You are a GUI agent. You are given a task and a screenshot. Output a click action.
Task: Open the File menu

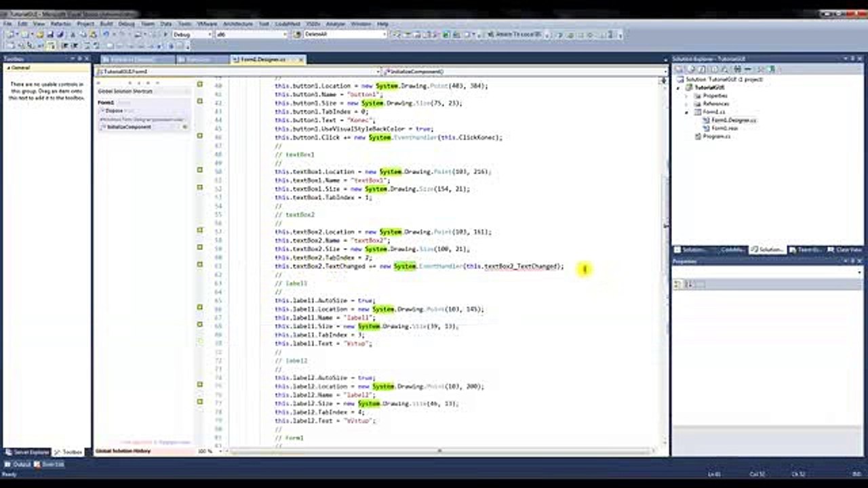(8, 24)
